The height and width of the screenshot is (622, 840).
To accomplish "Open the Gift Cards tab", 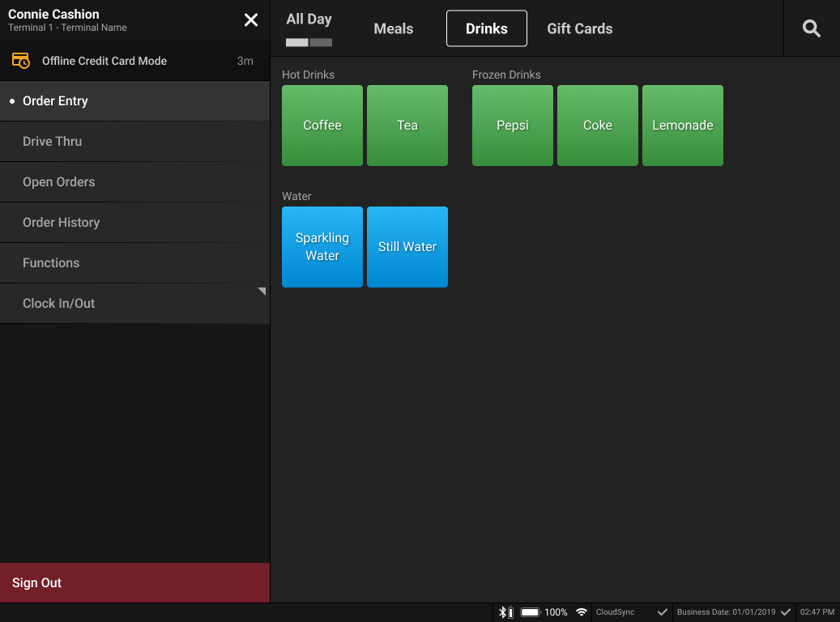I will point(579,28).
